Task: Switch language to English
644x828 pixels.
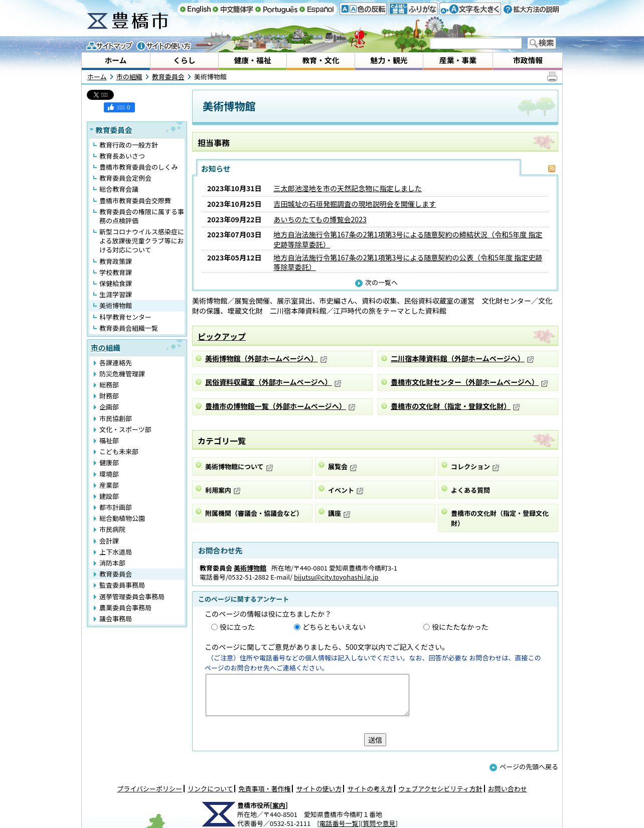Action: 196,9
